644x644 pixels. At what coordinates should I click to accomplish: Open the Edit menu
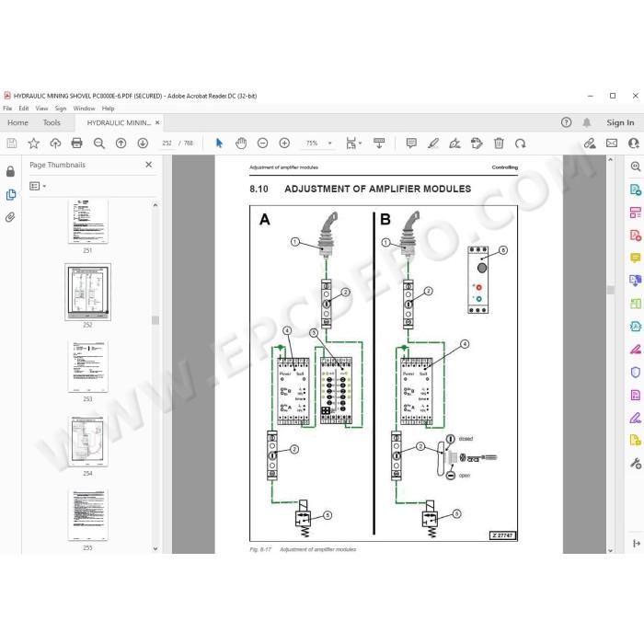[24, 109]
